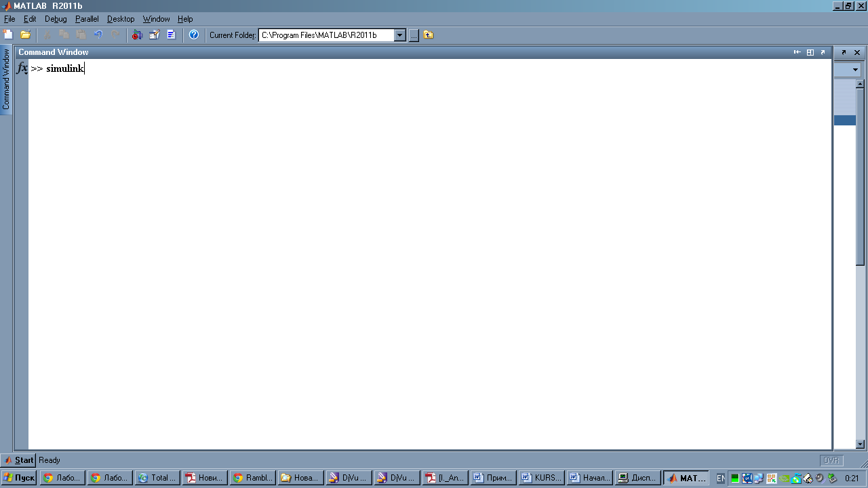
Task: Minimize the Command Window panel
Action: click(x=797, y=52)
